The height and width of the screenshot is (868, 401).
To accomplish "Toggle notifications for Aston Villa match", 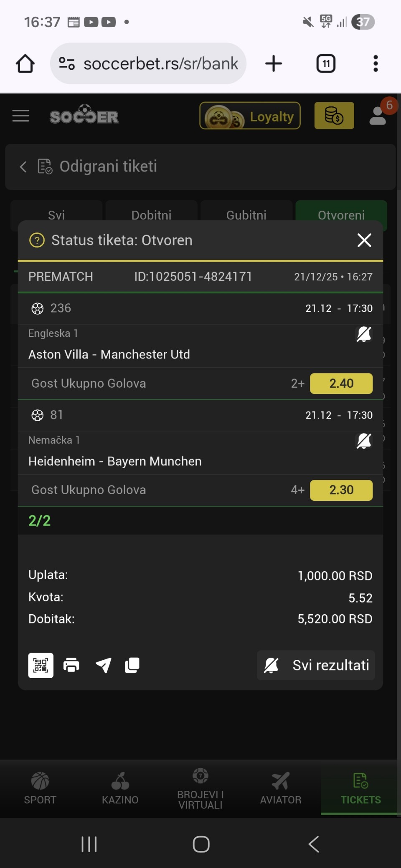I will click(363, 334).
